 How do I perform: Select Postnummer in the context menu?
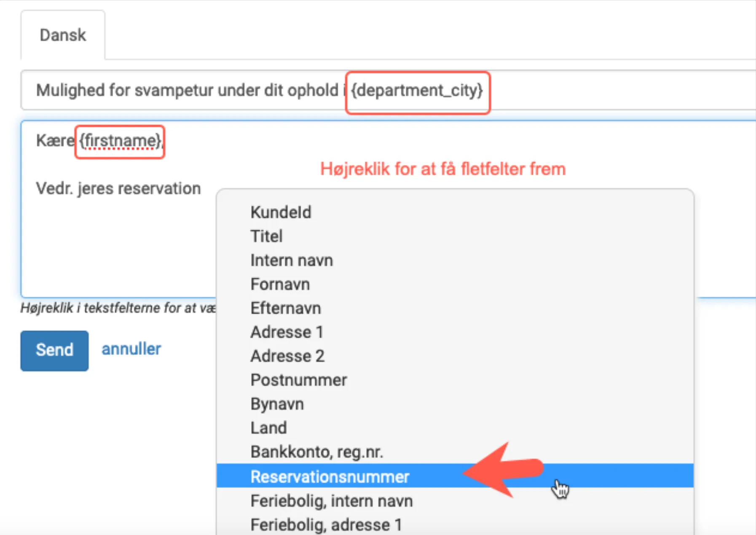tap(299, 380)
